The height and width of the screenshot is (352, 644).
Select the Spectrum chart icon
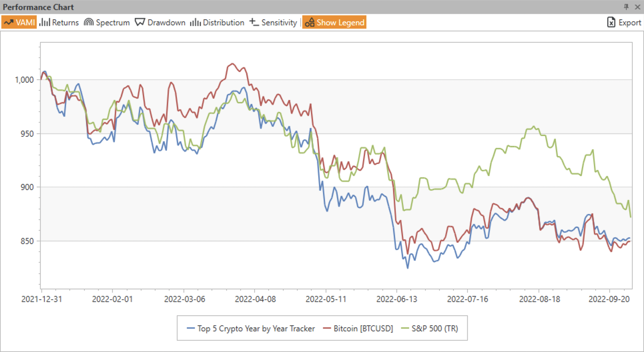(89, 22)
